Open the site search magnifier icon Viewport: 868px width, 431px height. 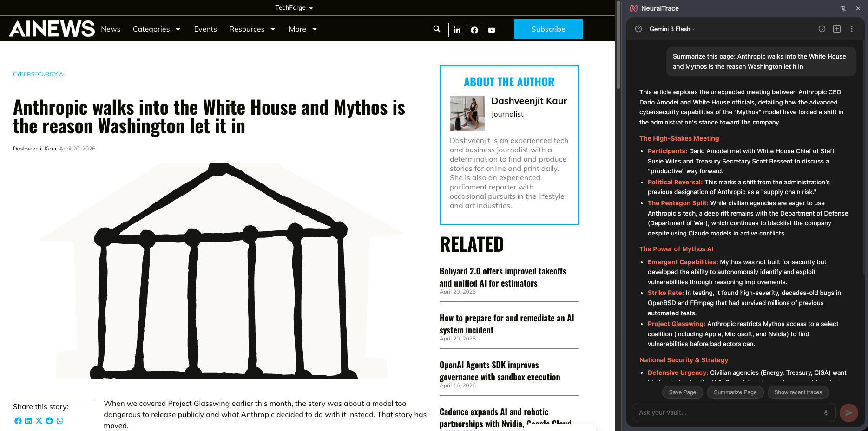(436, 29)
